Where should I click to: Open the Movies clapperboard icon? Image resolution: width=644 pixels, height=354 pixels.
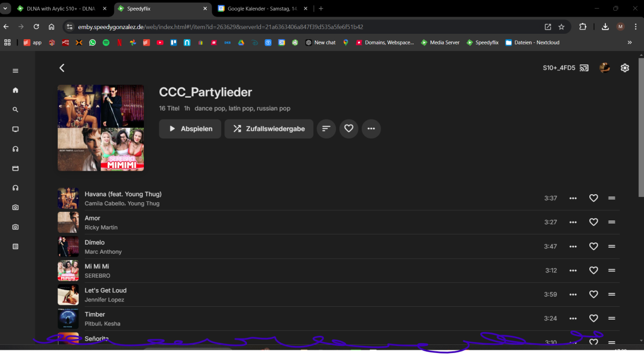pyautogui.click(x=15, y=168)
